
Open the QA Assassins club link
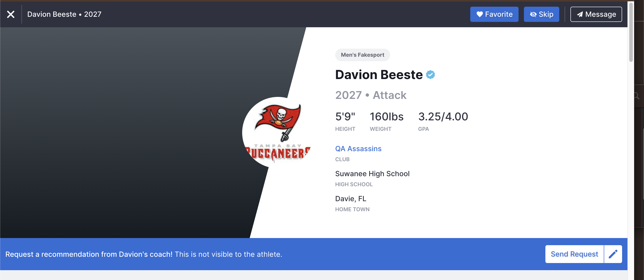pos(358,149)
